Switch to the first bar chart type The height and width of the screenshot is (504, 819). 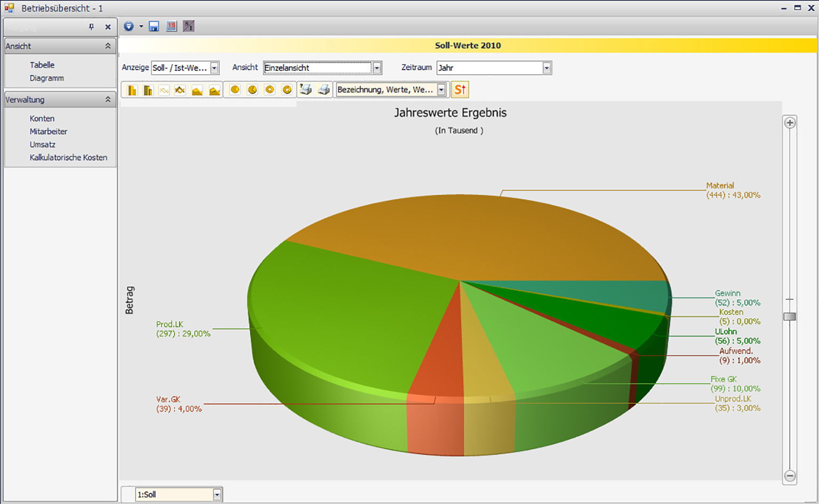pos(132,90)
